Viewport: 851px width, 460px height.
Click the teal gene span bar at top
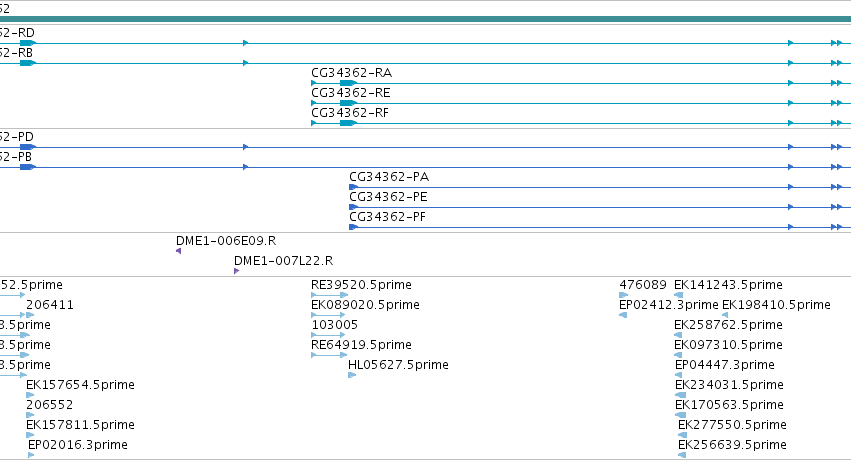click(426, 19)
